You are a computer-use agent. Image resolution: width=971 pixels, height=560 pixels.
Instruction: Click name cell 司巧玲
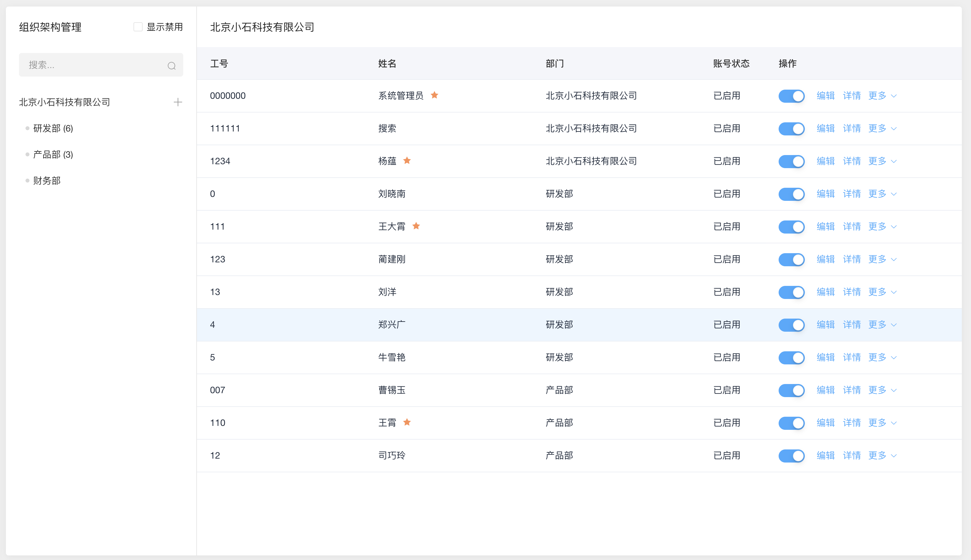click(392, 455)
